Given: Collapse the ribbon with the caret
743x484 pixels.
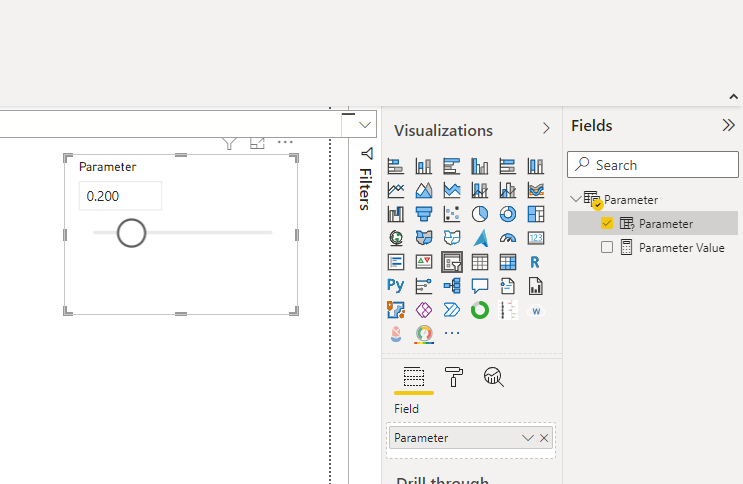Looking at the screenshot, I should (x=734, y=97).
